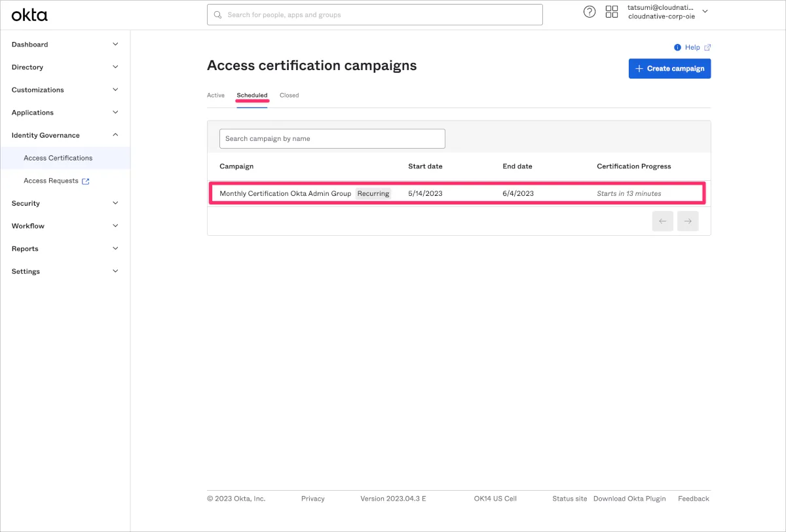Open the apps grid icon

(612, 12)
